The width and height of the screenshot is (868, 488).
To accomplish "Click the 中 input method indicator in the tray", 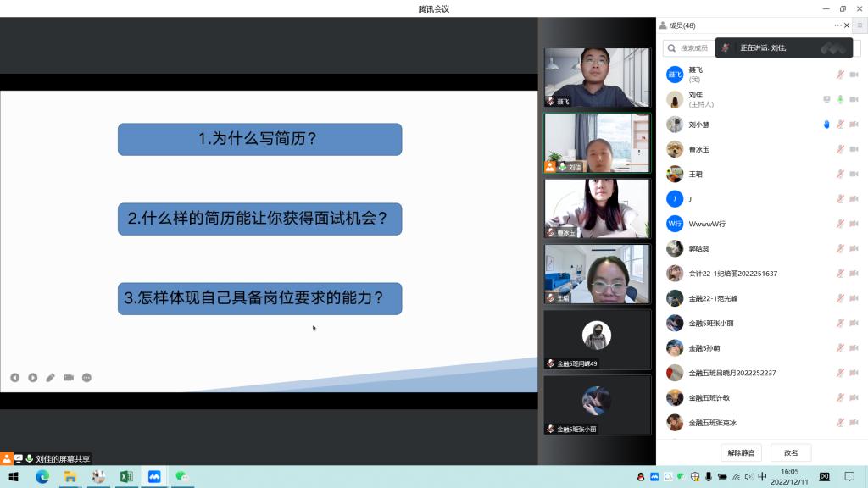I will click(762, 476).
